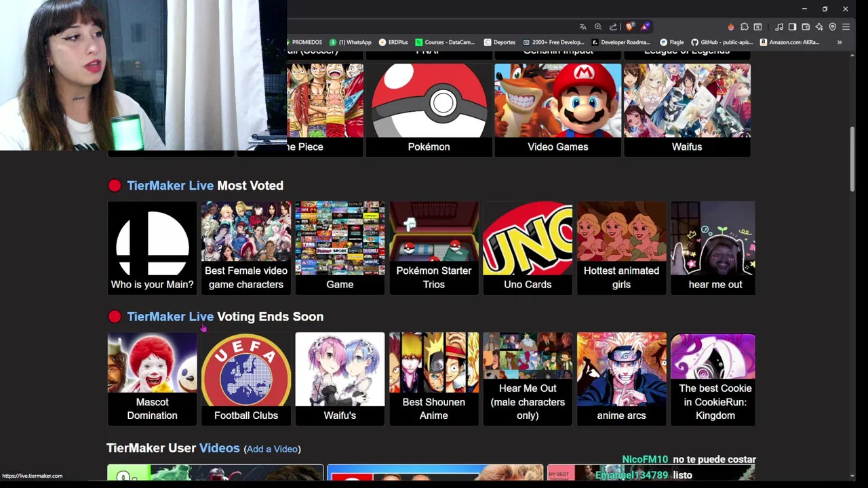
Task: Open Brave Shields lion icon
Action: pos(630,27)
